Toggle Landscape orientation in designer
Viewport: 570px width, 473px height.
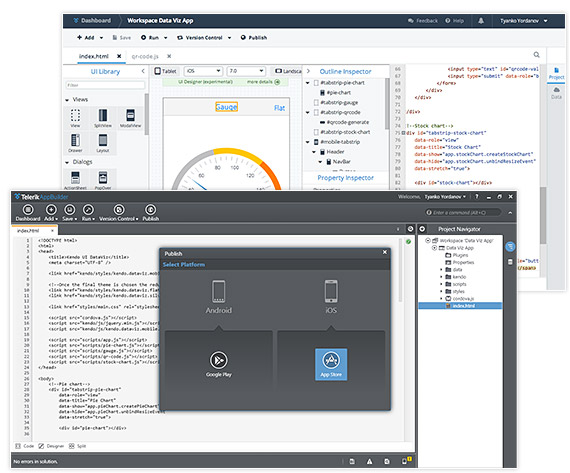(x=288, y=71)
